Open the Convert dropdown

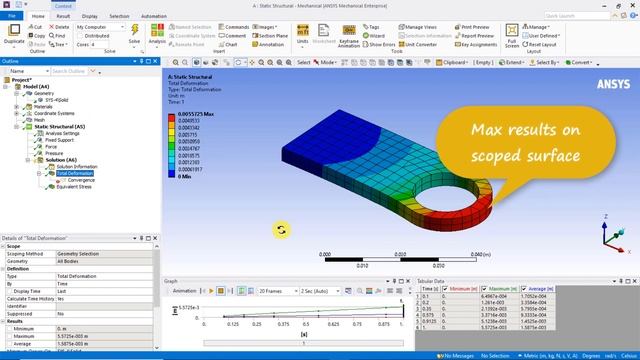pos(579,62)
